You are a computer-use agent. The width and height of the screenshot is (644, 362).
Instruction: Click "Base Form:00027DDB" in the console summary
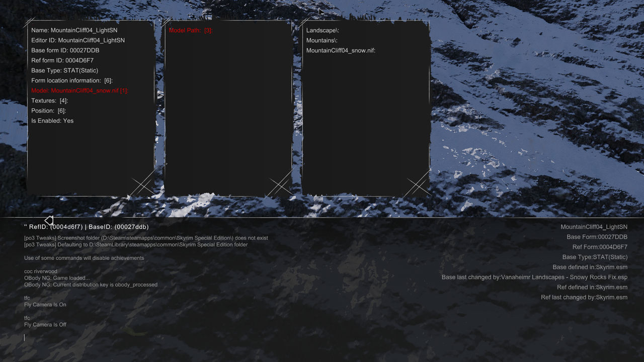[x=597, y=237]
